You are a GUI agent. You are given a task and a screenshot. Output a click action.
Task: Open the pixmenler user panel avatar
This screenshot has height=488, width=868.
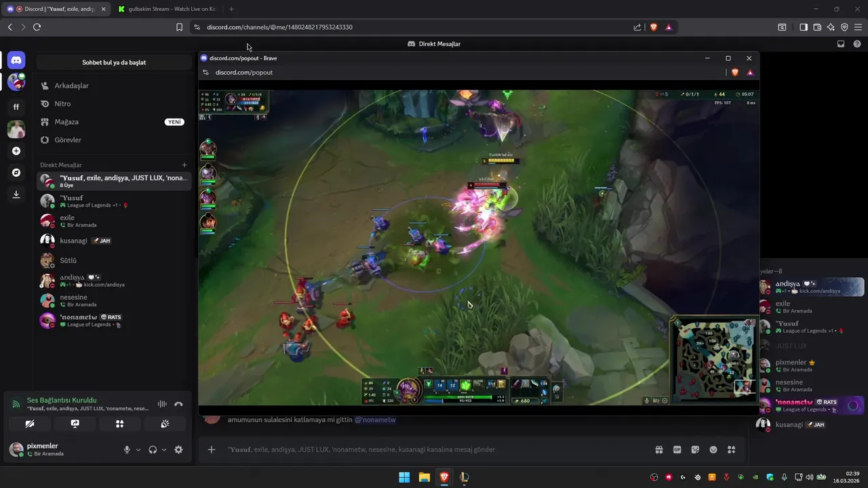pos(16,449)
